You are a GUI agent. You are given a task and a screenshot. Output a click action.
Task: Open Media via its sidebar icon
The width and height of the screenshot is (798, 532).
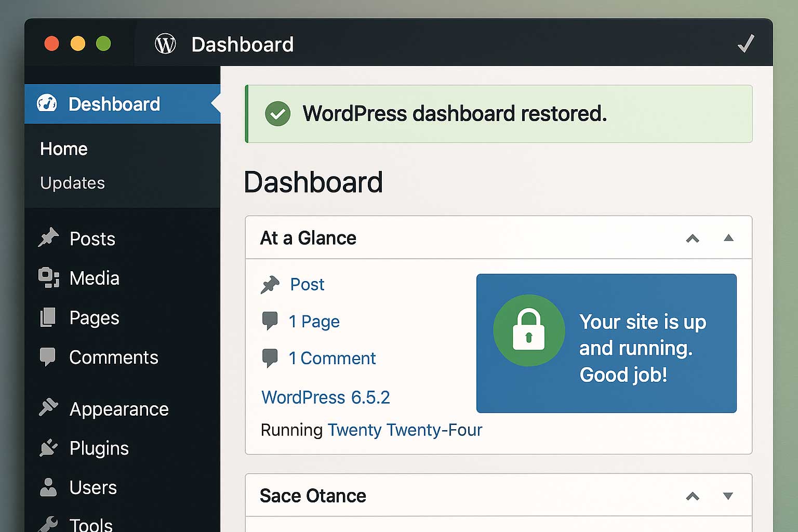pyautogui.click(x=48, y=278)
